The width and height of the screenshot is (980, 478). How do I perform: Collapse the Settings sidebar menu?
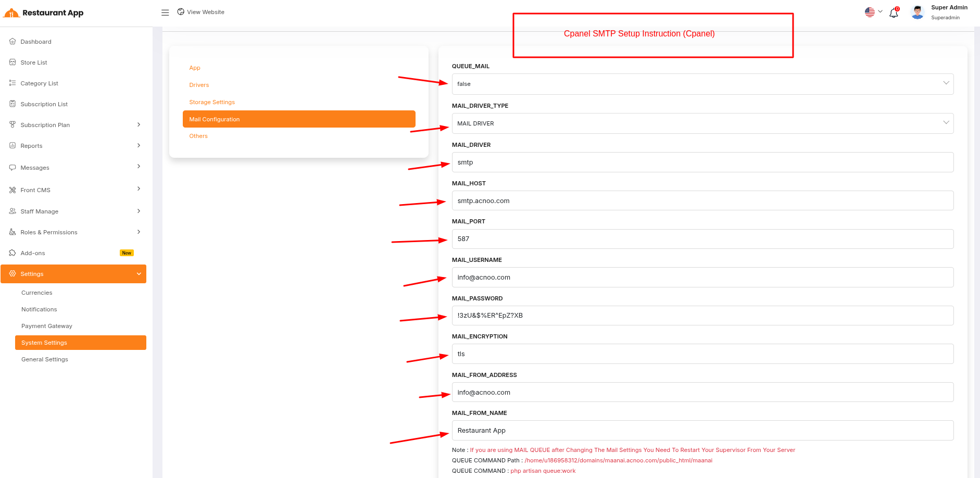[x=139, y=274]
